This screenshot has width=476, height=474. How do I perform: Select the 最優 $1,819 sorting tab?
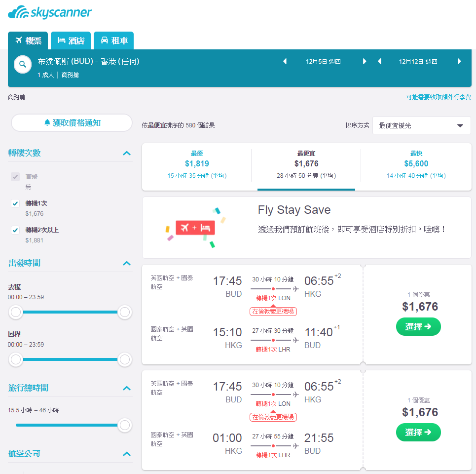click(197, 166)
